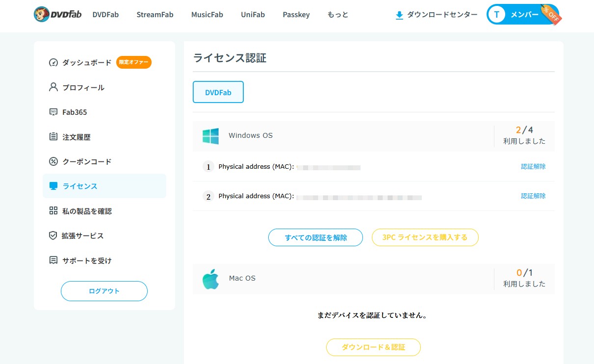Open クーポンコード in the sidebar

[87, 161]
